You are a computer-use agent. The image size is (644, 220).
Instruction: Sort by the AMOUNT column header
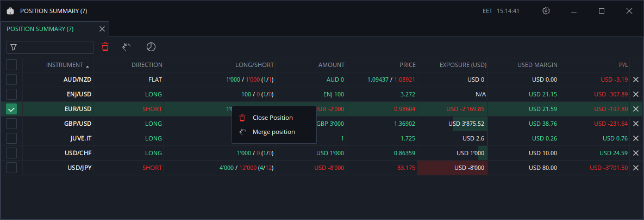tap(310, 65)
